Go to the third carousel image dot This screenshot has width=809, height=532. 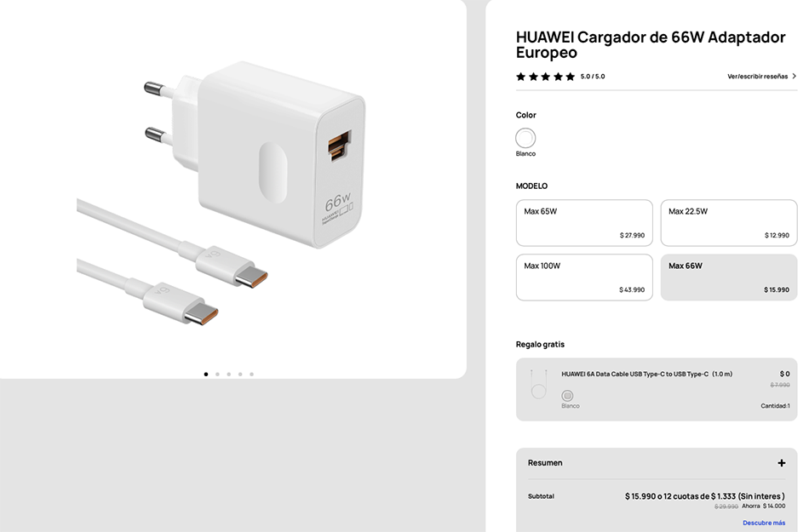pyautogui.click(x=228, y=375)
